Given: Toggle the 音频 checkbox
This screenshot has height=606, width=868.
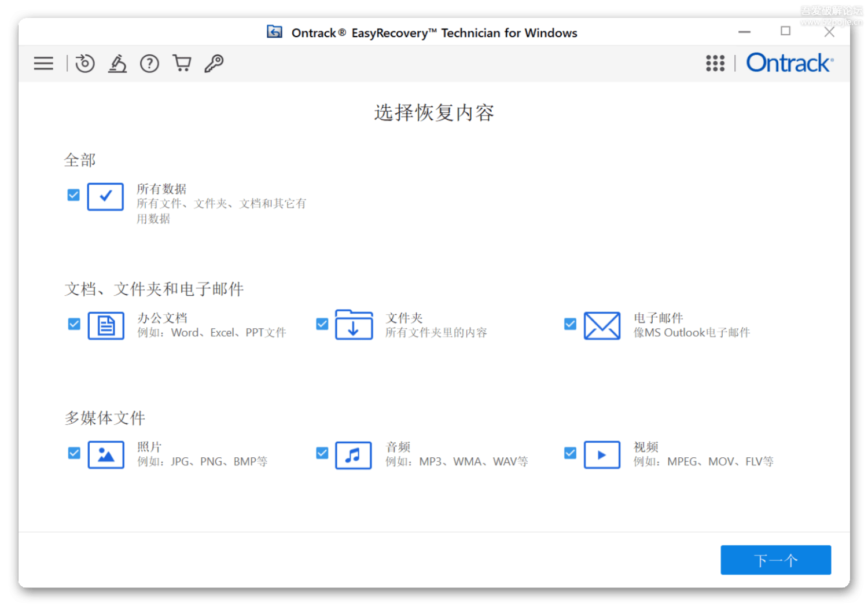Looking at the screenshot, I should tap(322, 453).
